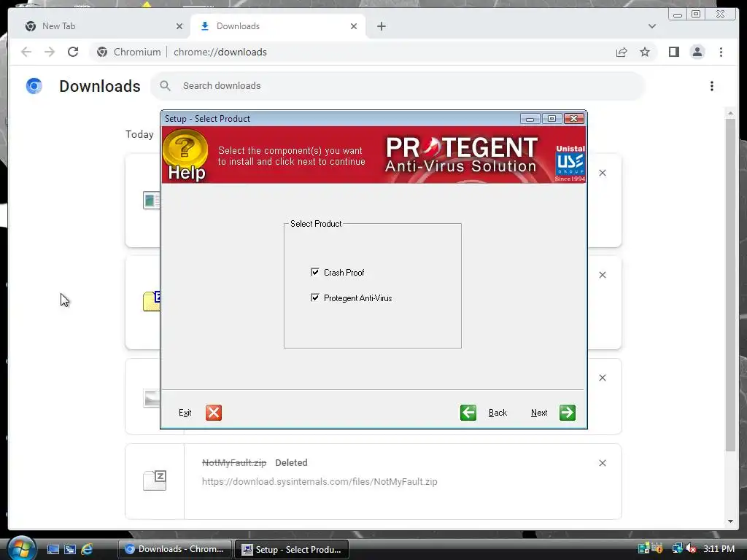
Task: Remove NotMyFault.zip from the list
Action: [602, 463]
